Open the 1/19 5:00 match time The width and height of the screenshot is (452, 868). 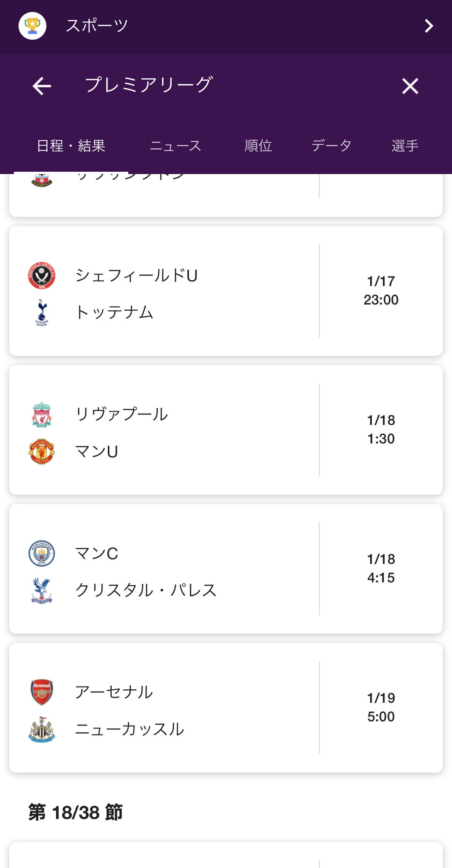click(x=381, y=707)
